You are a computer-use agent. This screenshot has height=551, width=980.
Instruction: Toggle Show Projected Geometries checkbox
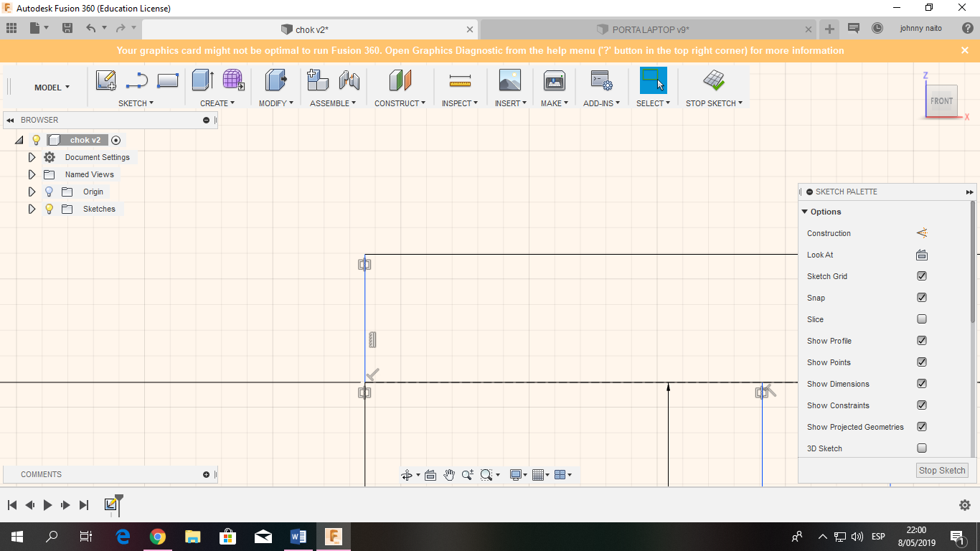click(x=922, y=427)
